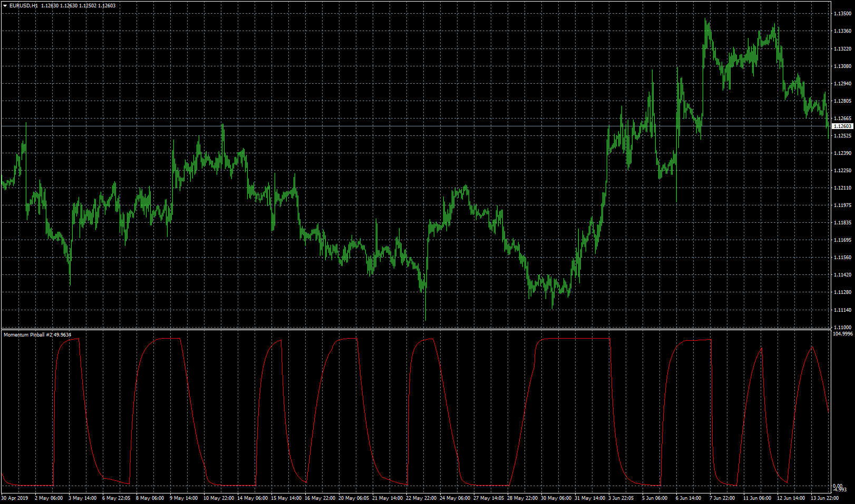Click the EURUSD,H1 symbol label
855x504 pixels.
coord(23,6)
